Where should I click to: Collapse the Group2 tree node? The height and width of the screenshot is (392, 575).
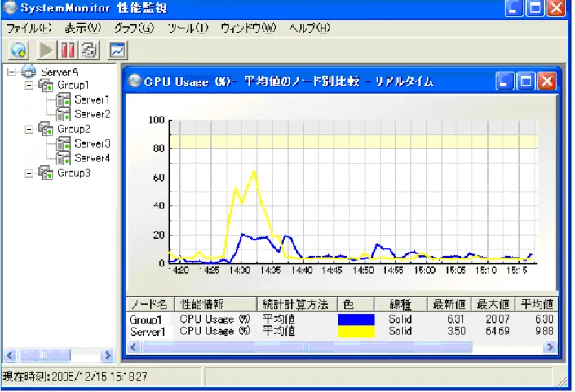click(x=29, y=130)
